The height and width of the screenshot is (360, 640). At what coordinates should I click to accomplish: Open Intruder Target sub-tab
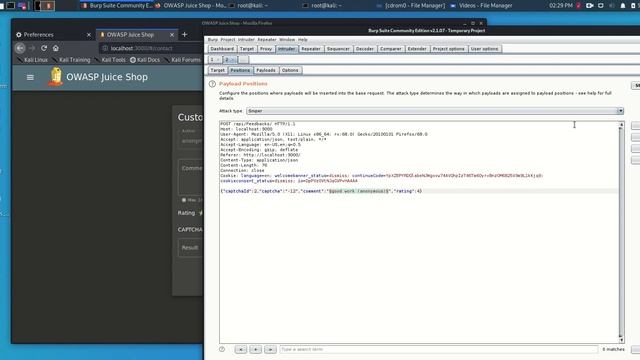[x=218, y=70]
